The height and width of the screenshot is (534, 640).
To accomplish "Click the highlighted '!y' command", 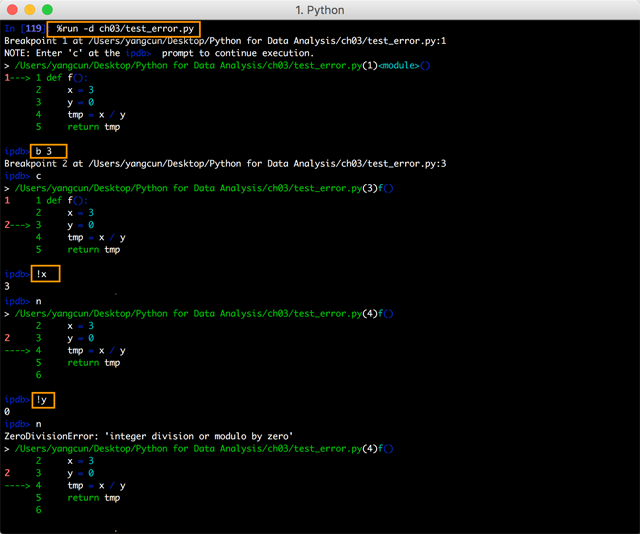I will coord(42,400).
